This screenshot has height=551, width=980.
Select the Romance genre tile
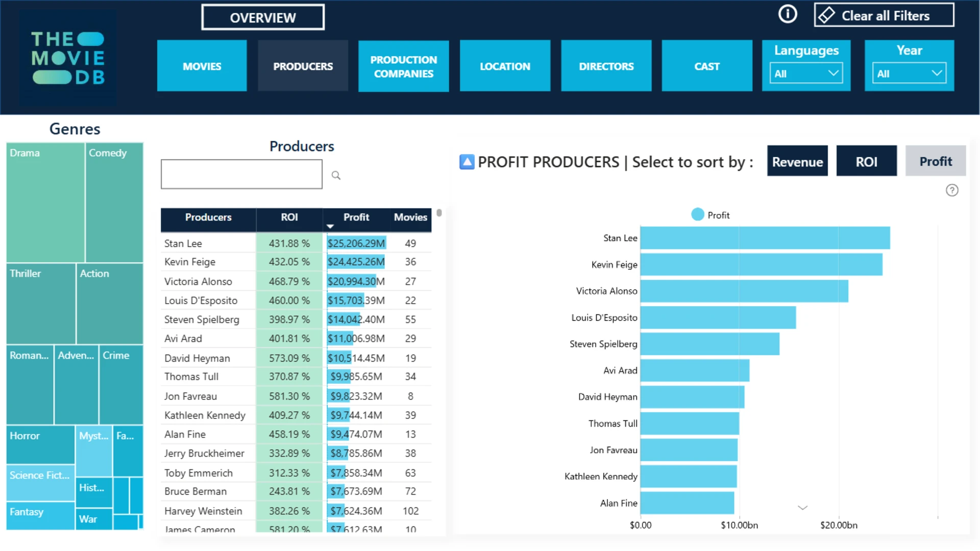[30, 385]
